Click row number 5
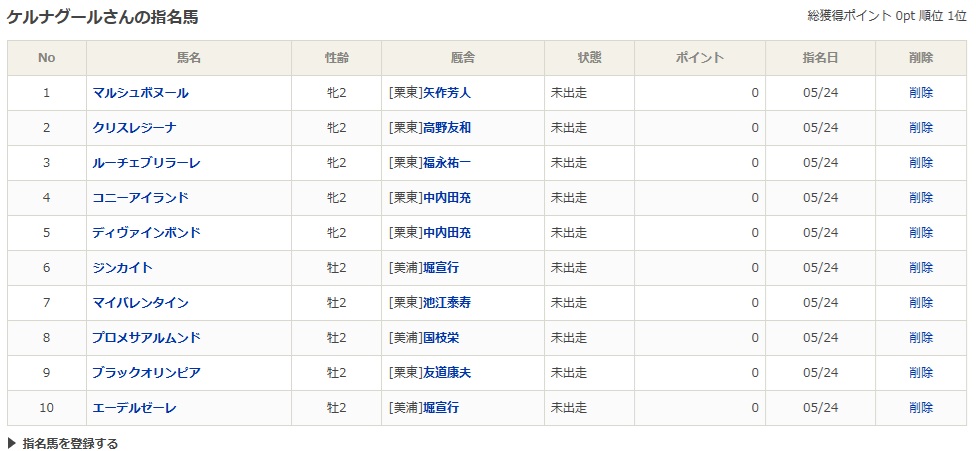976x451 pixels. 47,233
